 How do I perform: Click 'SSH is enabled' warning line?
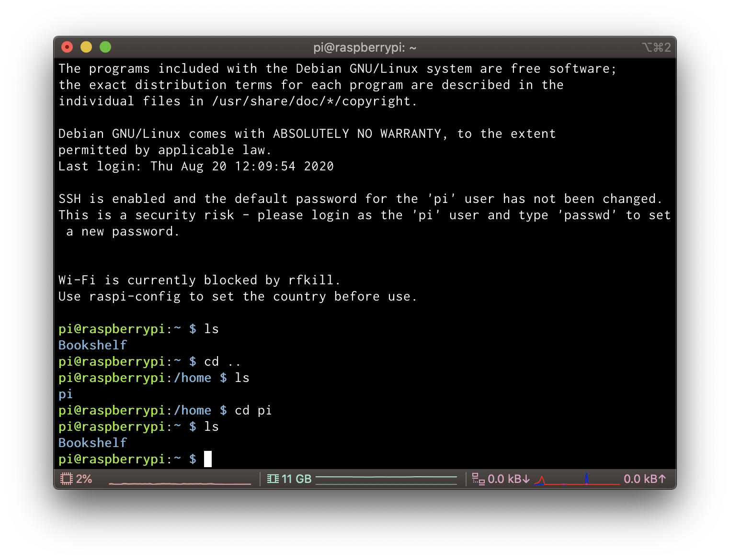[360, 199]
